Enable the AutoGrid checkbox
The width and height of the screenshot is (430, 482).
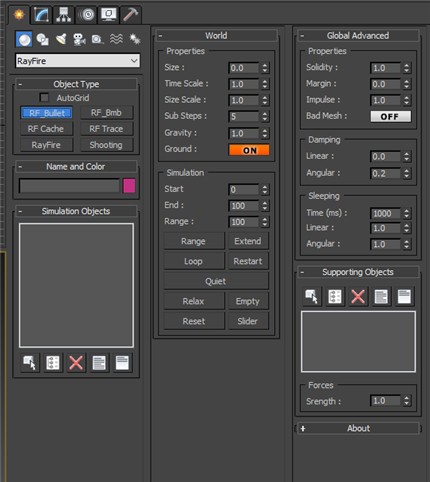click(44, 98)
